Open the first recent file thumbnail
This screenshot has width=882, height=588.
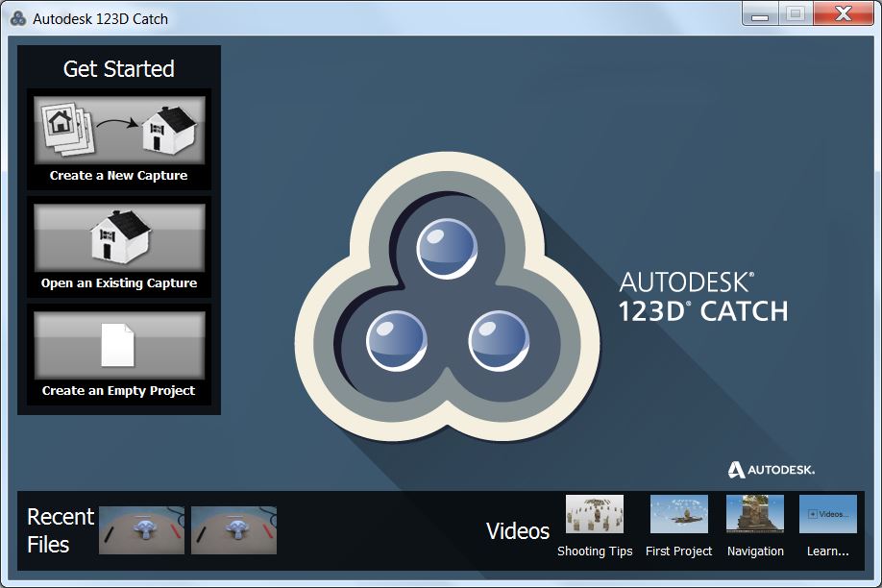[x=142, y=530]
